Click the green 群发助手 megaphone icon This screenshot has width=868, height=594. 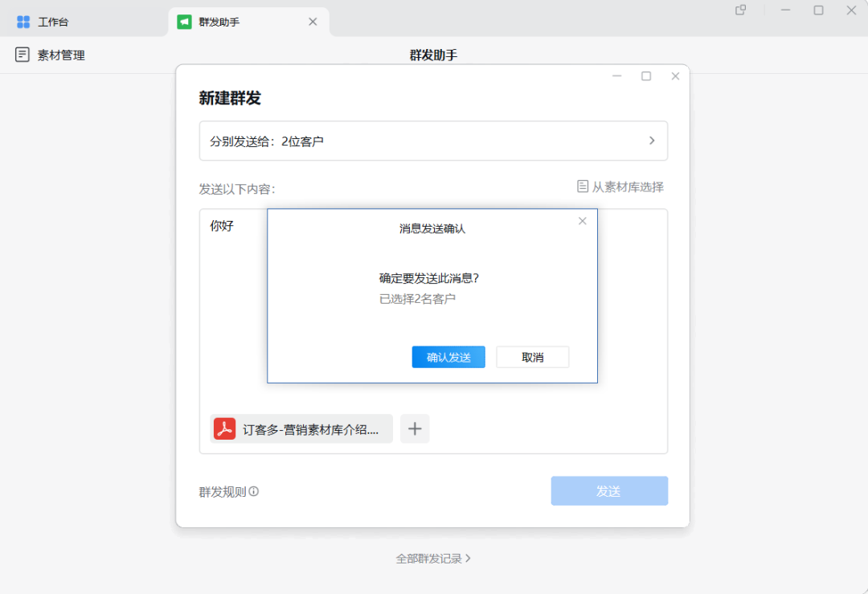184,23
